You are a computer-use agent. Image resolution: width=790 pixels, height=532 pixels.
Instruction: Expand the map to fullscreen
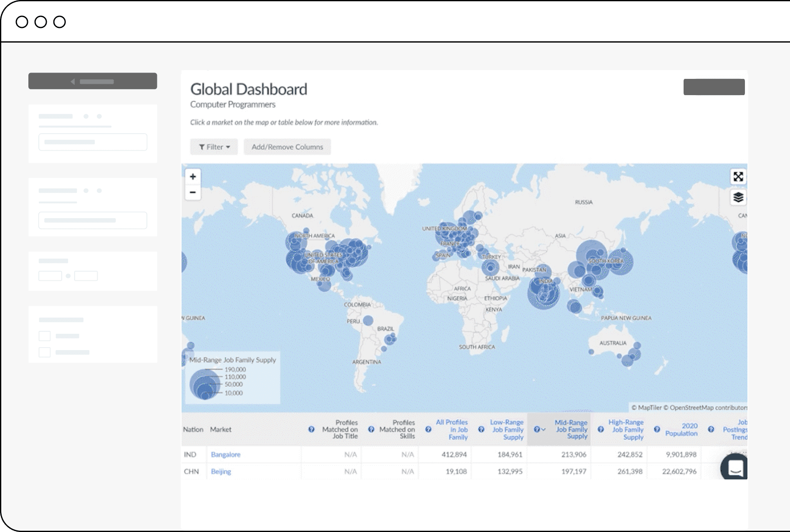pos(738,177)
